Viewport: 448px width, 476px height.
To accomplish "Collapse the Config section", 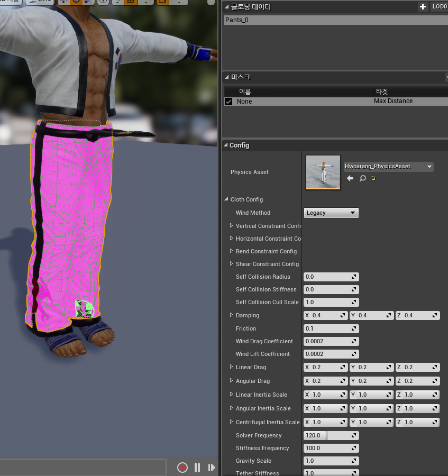I will [x=226, y=145].
